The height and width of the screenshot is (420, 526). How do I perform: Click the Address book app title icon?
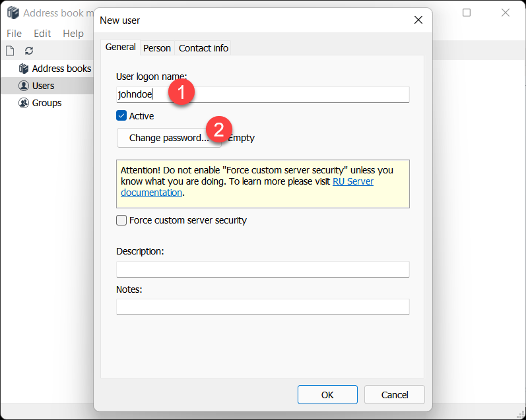pos(13,13)
